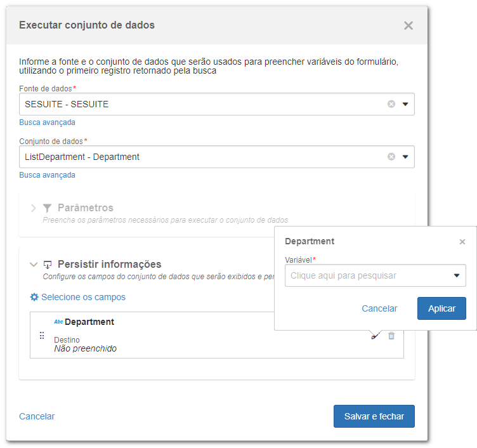Delete the Department field with the trash icon
The image size is (477, 448).
391,336
